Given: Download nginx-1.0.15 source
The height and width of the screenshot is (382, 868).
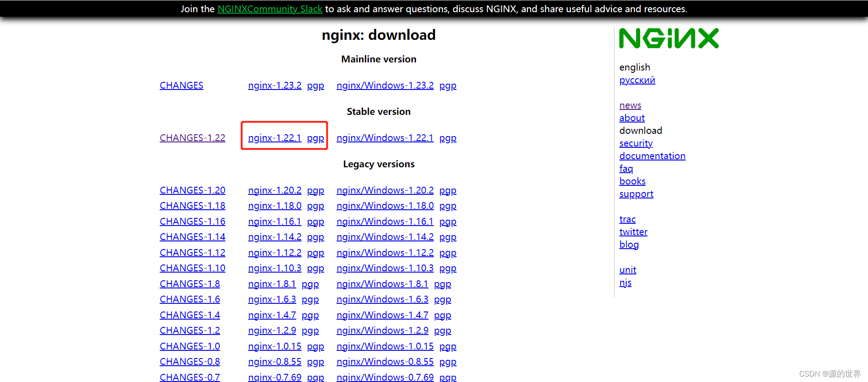Looking at the screenshot, I should (275, 346).
